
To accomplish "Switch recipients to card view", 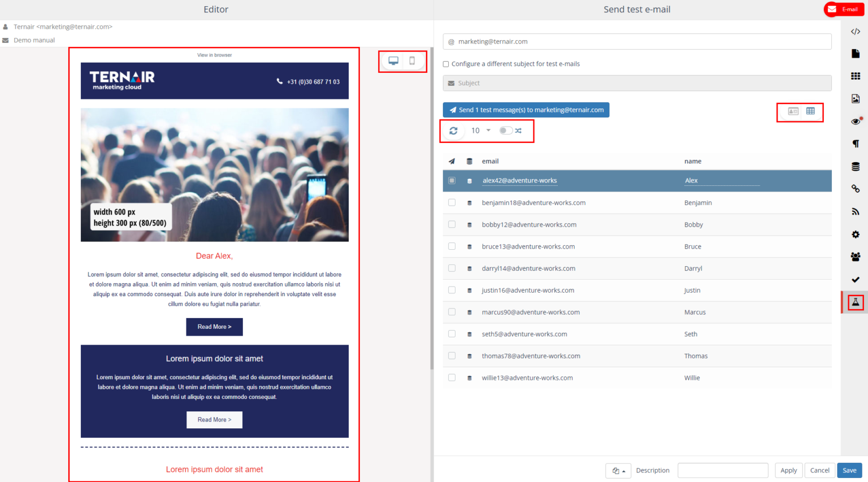I will point(793,111).
